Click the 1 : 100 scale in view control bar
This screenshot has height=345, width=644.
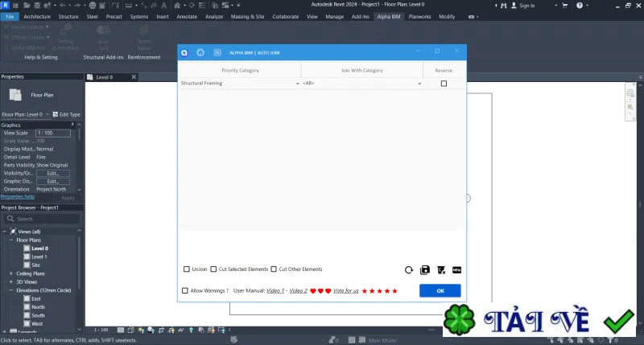(x=101, y=330)
